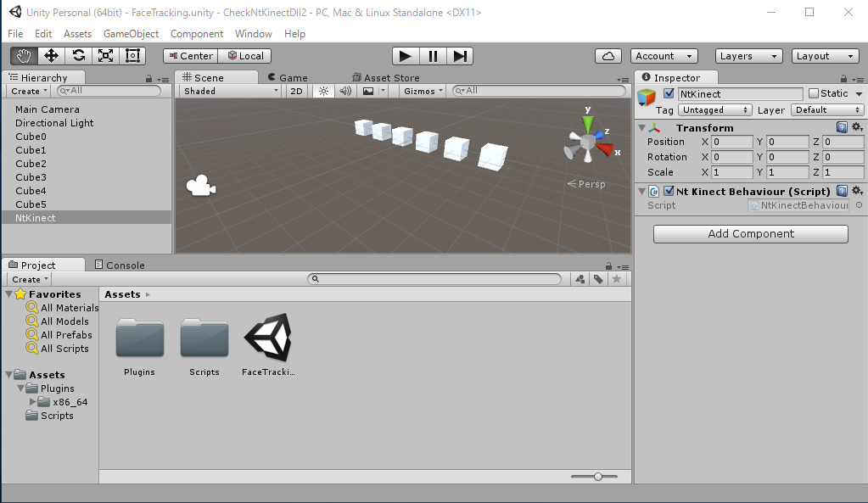This screenshot has height=503, width=868.
Task: Select the Hand tool in toolbar
Action: pyautogui.click(x=24, y=56)
